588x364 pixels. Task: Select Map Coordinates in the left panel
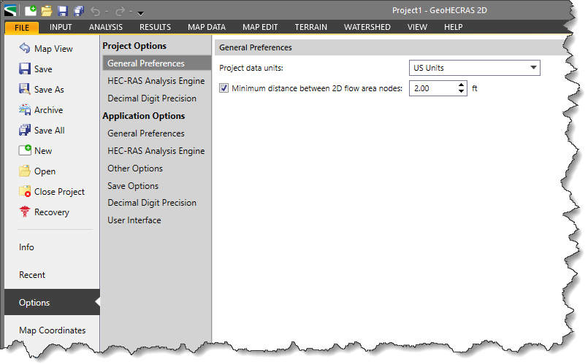[x=52, y=330]
